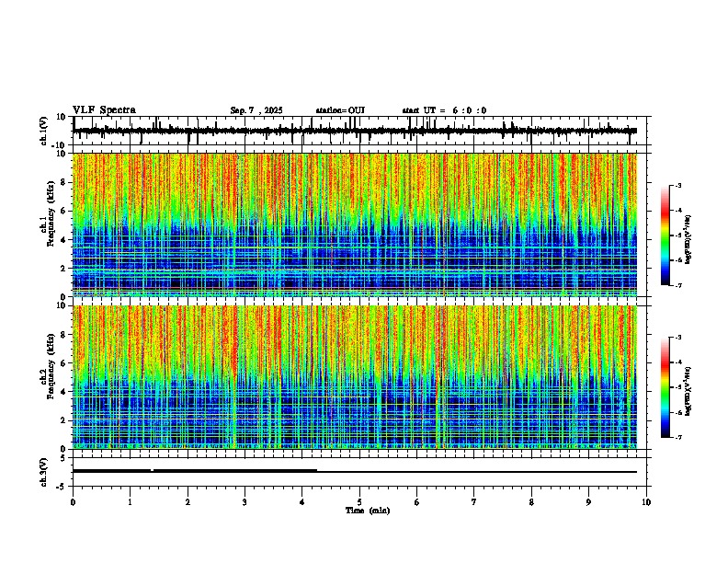Click the "ch.1 Frequency (kHz)" axis label

[x=48, y=214]
